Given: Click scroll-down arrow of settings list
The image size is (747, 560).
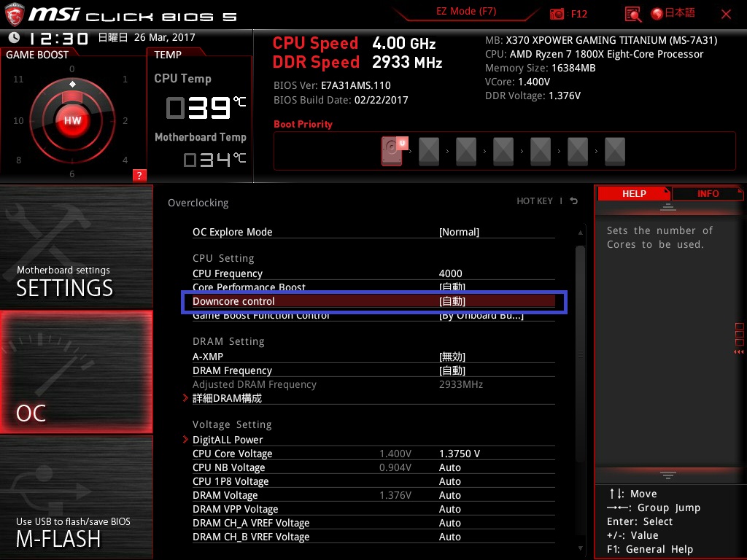Looking at the screenshot, I should pos(580,548).
